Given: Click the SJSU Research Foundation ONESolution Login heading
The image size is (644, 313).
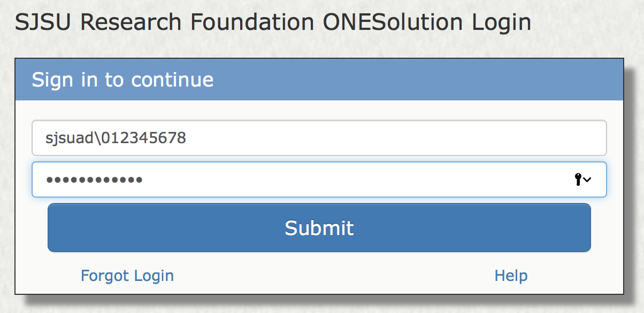Looking at the screenshot, I should coord(273,22).
